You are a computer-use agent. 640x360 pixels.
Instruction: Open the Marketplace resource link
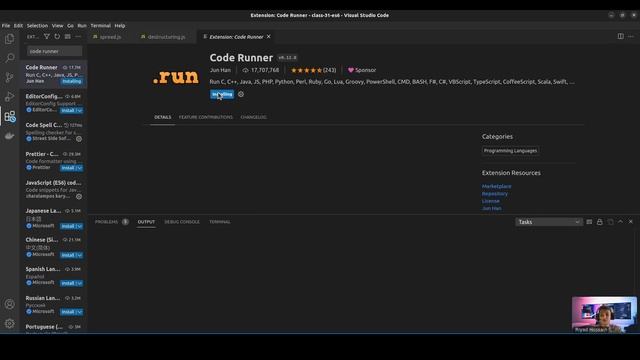(496, 186)
